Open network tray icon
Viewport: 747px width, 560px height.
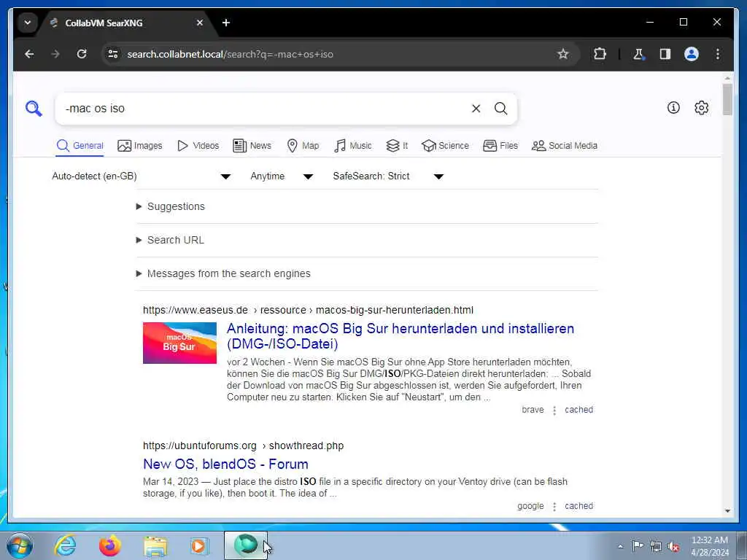click(656, 546)
